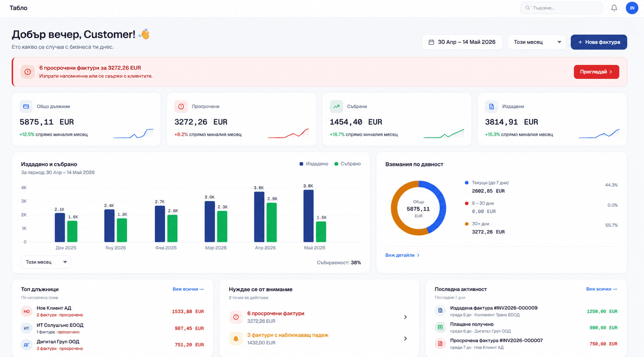Click the ИТ avatar of ИТ Солушънс ЕООД

click(26, 328)
